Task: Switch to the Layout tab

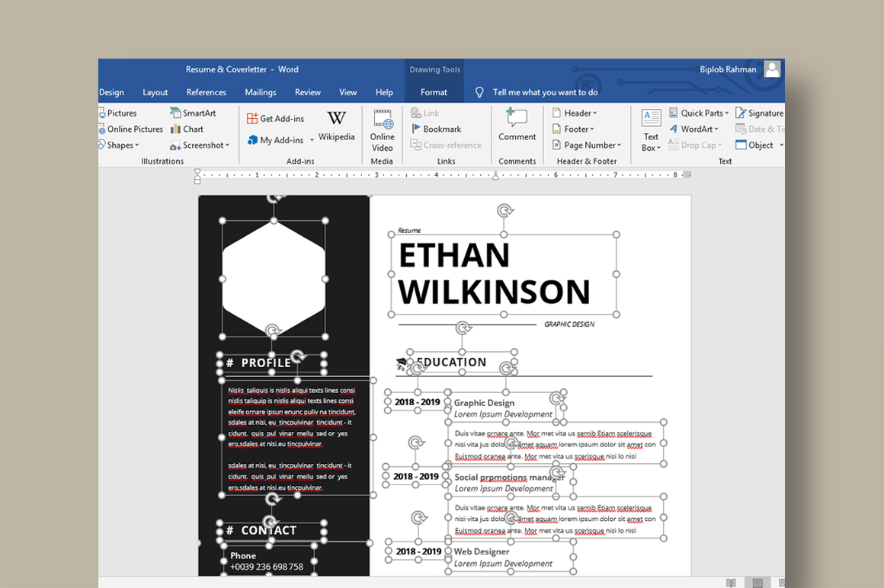Action: [x=155, y=92]
